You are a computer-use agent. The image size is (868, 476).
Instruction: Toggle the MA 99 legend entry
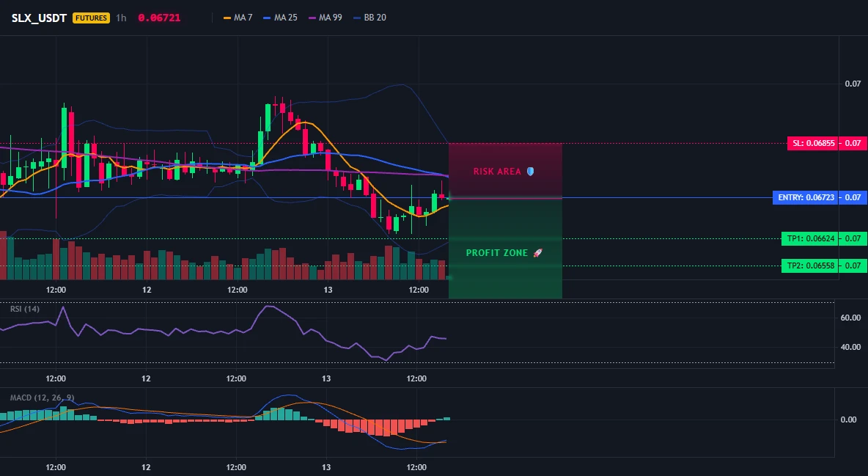point(325,18)
